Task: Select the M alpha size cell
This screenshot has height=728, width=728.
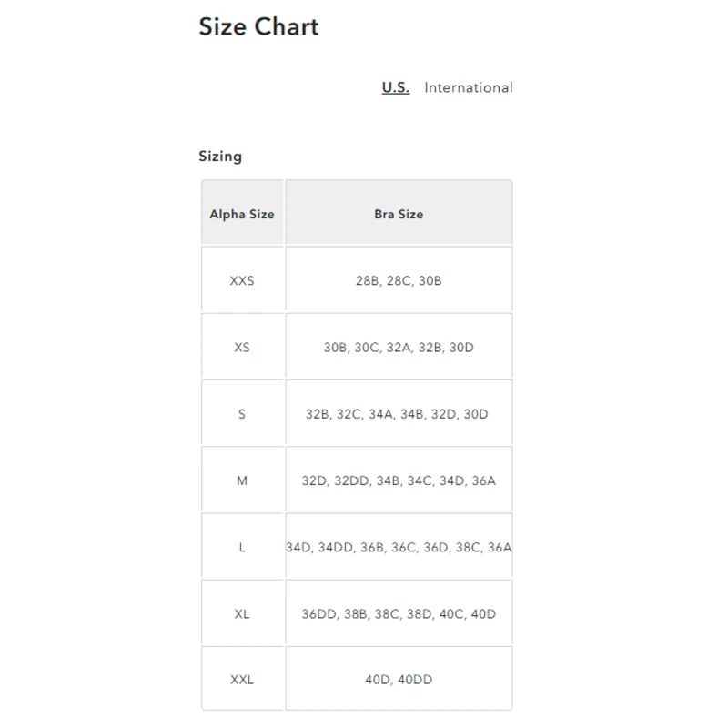Action: 242,480
